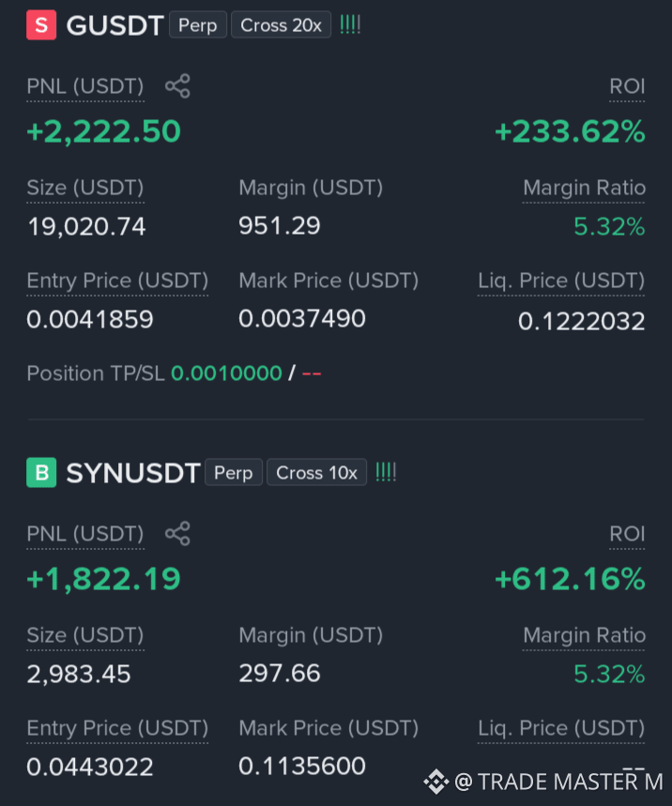Set the stop loss dashes for GUSDT
This screenshot has height=806, width=672.
(x=312, y=373)
